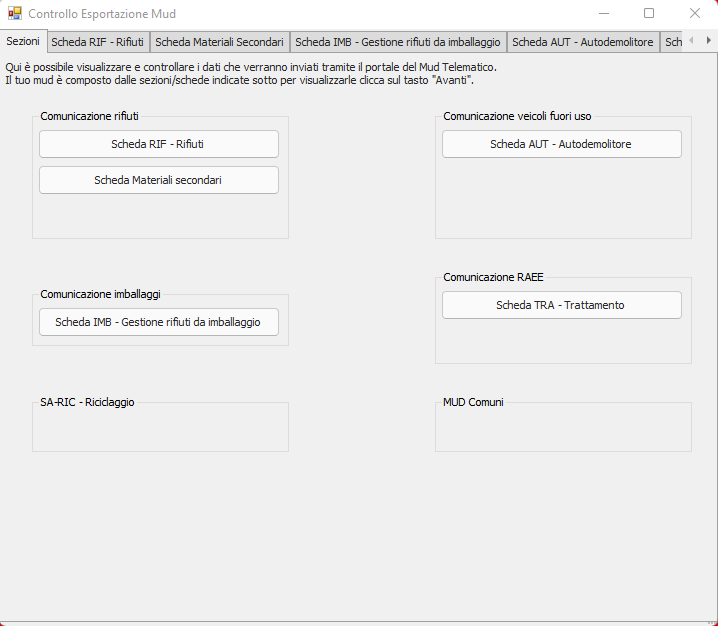Close the Controllo Esportazione Mud window
This screenshot has width=718, height=626.
695,14
